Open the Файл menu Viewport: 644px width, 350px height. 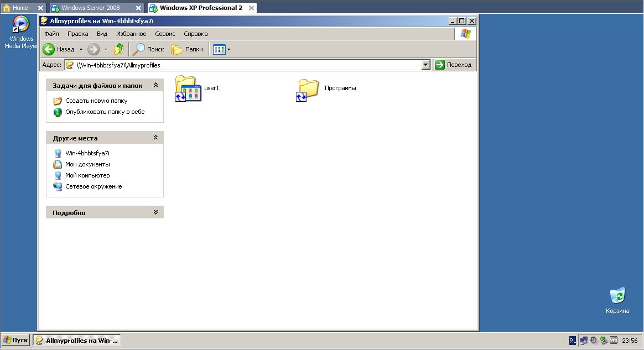click(x=52, y=34)
